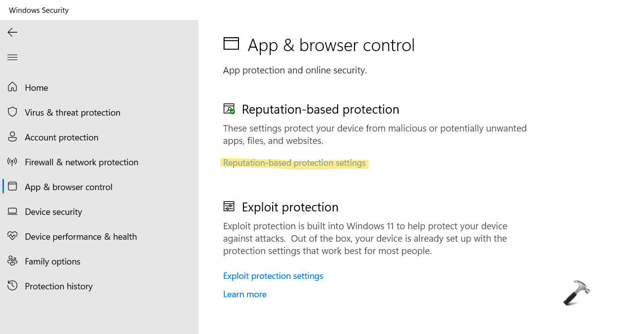
Task: Click the Learn more link
Action: click(245, 294)
